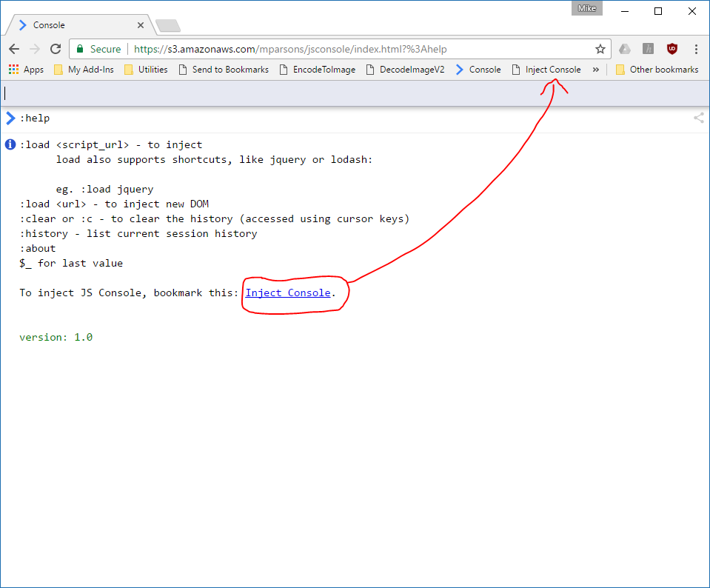Bookmark this page with the star icon
Image resolution: width=710 pixels, height=588 pixels.
(x=600, y=49)
